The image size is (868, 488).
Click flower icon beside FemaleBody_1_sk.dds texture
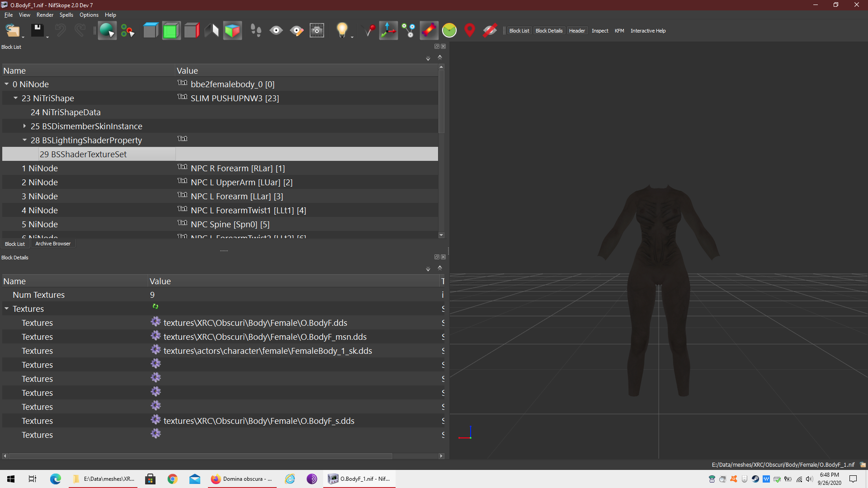pos(156,350)
